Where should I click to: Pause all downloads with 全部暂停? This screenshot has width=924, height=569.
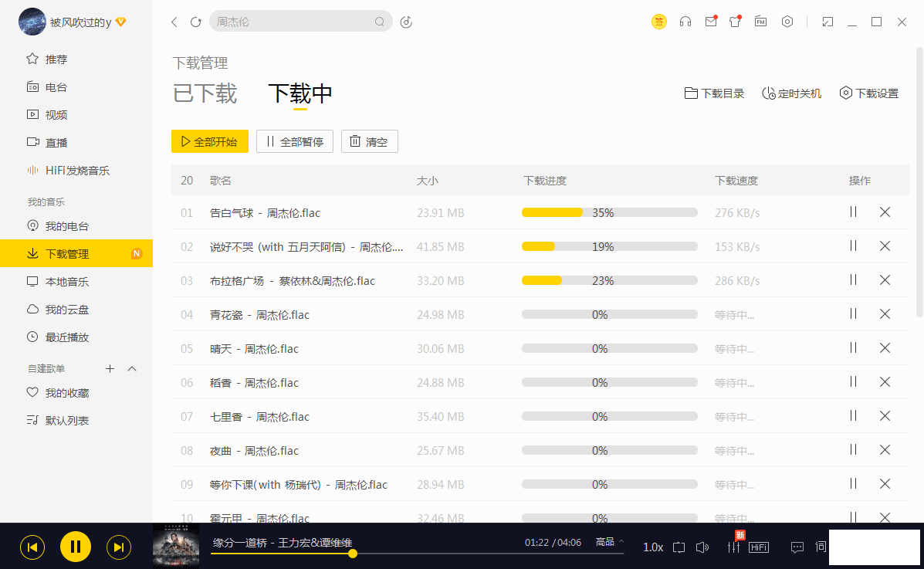click(295, 141)
